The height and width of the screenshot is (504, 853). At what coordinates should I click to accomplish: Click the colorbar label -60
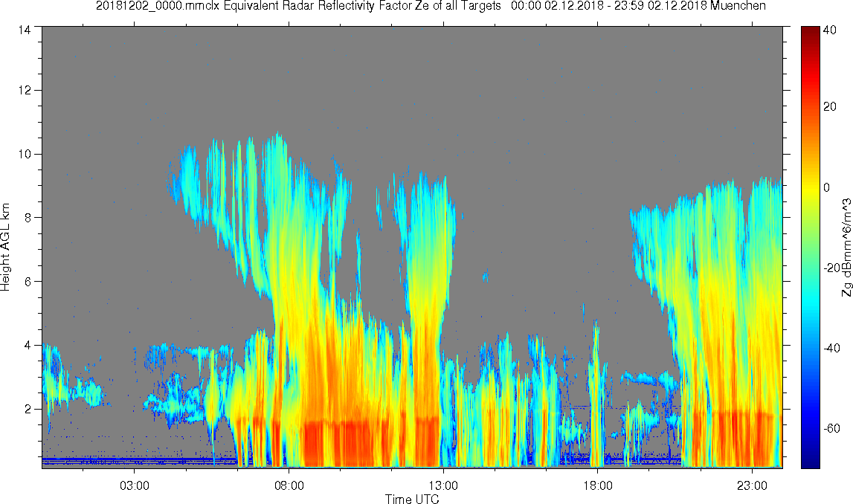[x=831, y=428]
